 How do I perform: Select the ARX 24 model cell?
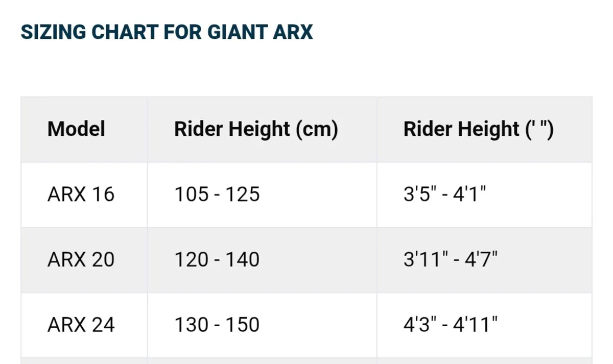point(81,325)
